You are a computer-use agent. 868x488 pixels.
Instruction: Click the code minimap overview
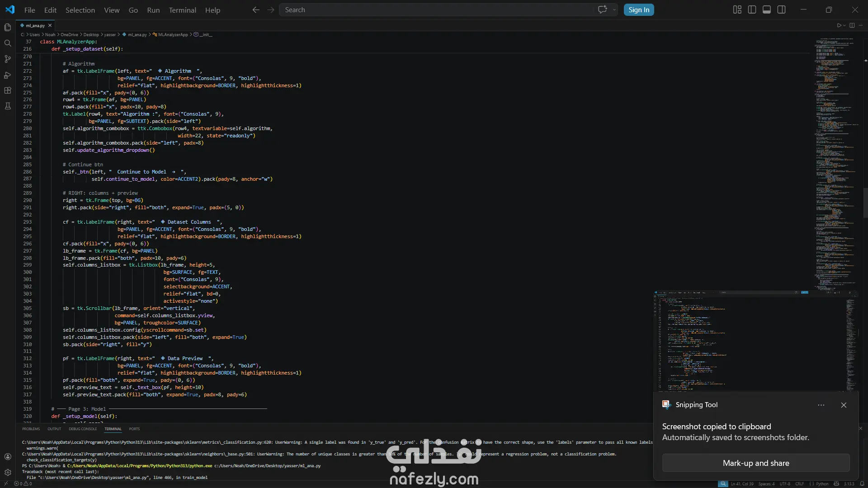tap(835, 163)
